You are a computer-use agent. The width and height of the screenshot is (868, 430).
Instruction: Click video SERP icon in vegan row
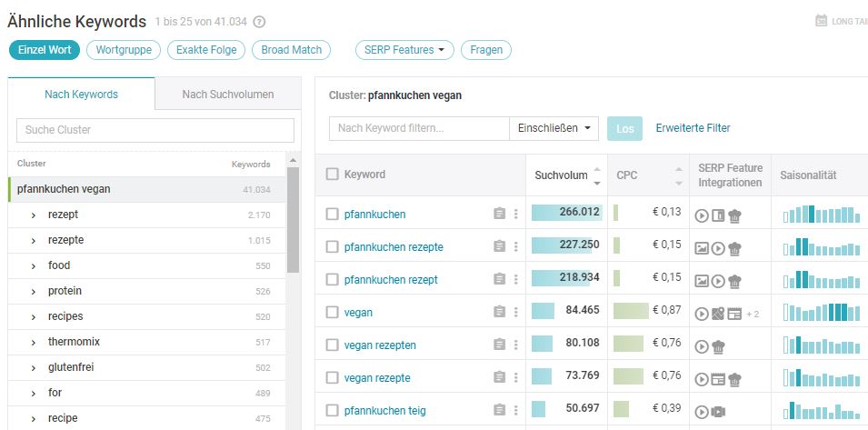[702, 314]
